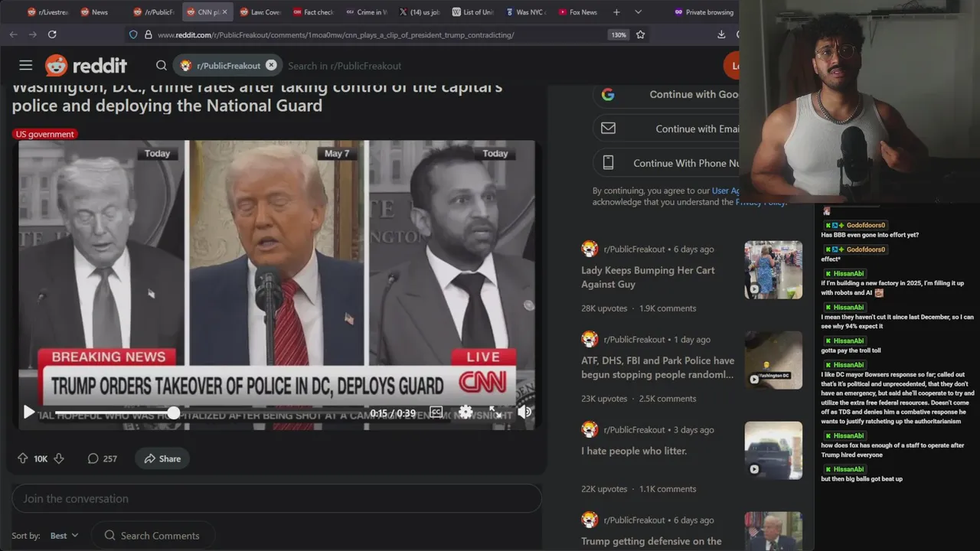Reset the 130% zoom indicator
The height and width of the screenshot is (551, 980).
point(619,34)
